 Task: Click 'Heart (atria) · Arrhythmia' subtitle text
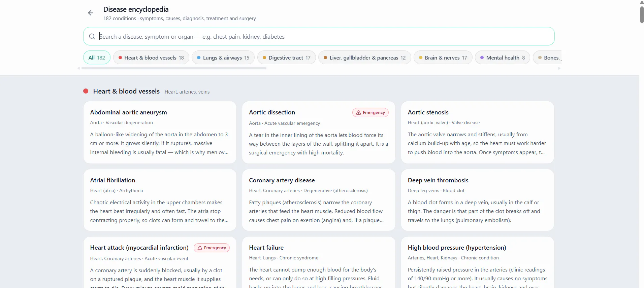tap(117, 190)
